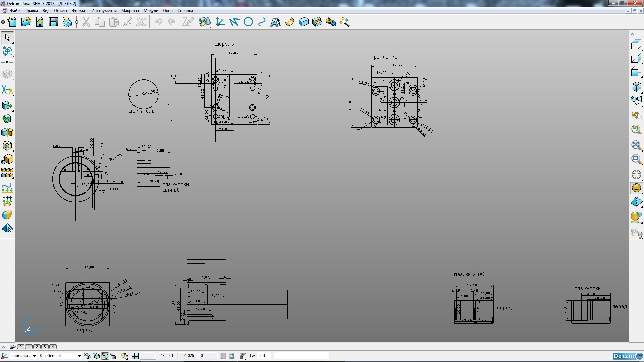Select the Line creation tool
This screenshot has height=362, width=644.
click(x=234, y=22)
